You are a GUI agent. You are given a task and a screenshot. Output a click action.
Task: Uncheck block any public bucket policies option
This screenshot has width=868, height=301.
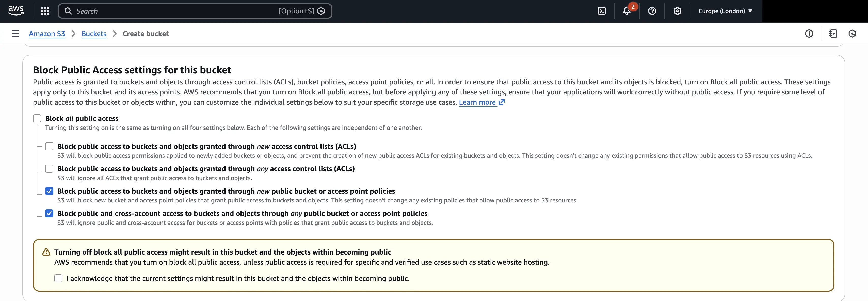point(49,213)
